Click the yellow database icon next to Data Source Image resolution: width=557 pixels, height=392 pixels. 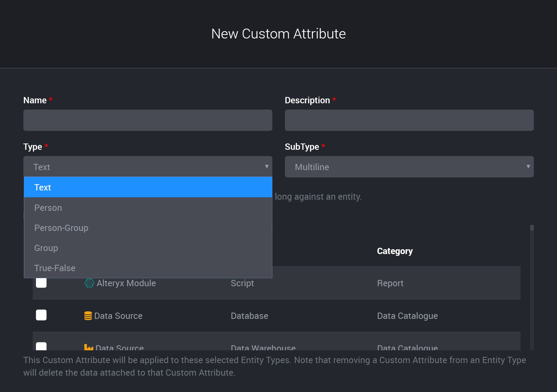[88, 316]
